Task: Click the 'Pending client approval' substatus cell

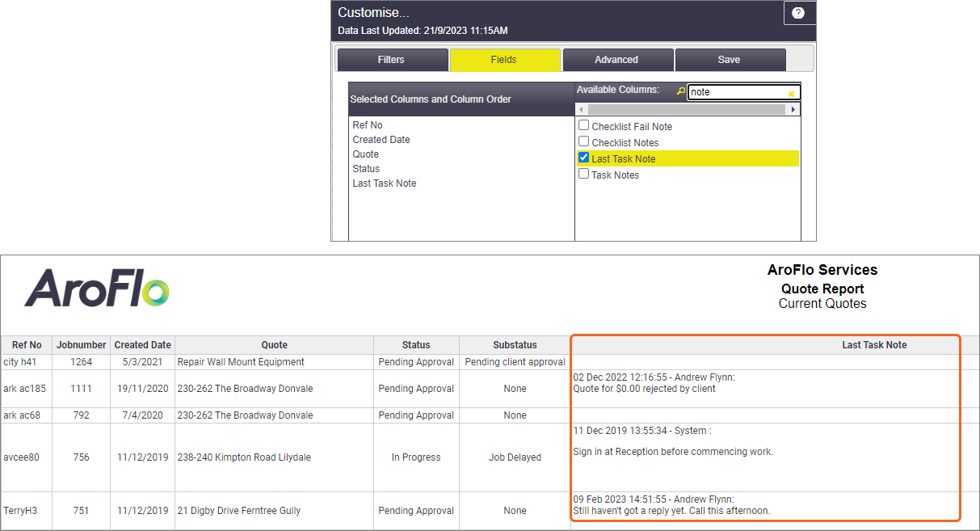Action: pos(515,362)
